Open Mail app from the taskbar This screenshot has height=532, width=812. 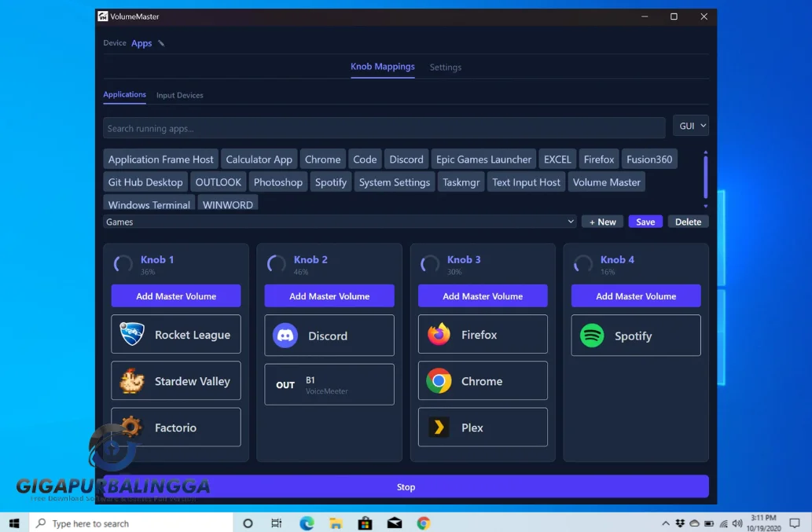tap(395, 523)
